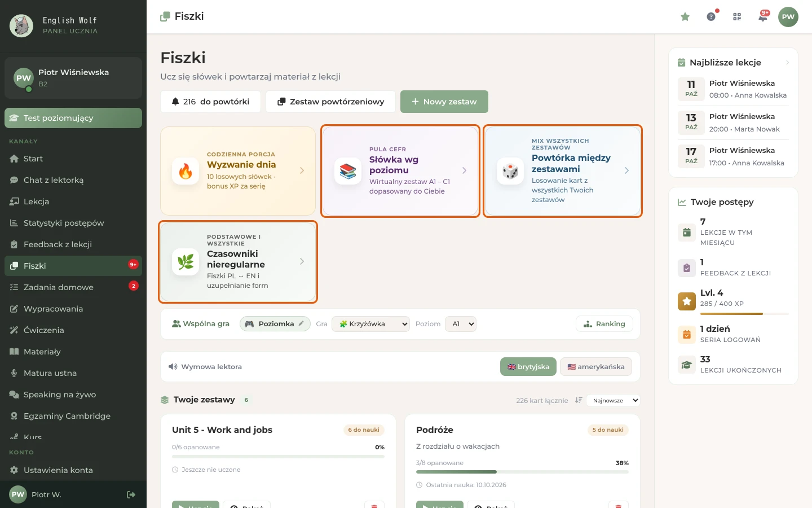Expand Najbliższe lekcje with chevron arrow
Screen dimensions: 812x508
[x=787, y=63]
